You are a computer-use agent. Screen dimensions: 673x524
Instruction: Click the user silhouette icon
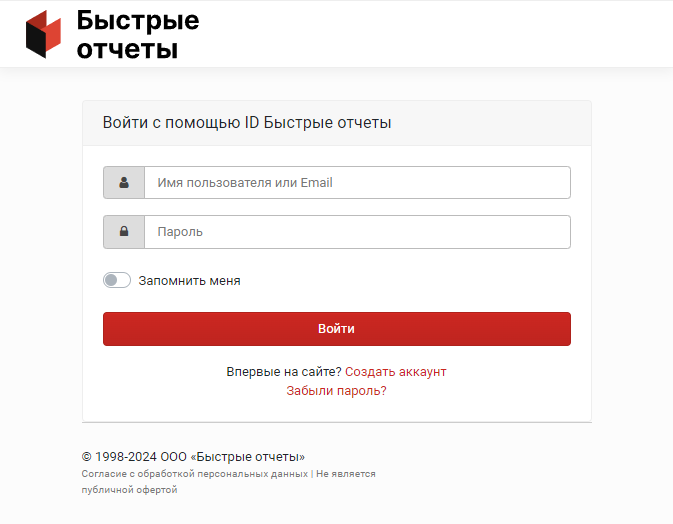(x=124, y=183)
